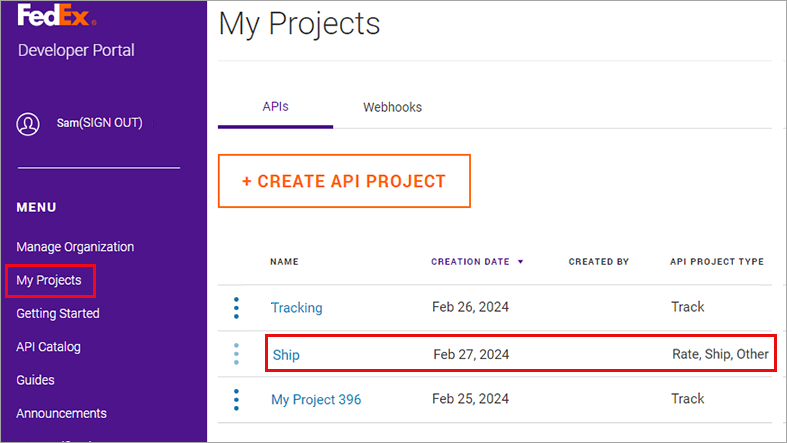Navigate to Guides in the sidebar
787x443 pixels.
(35, 380)
